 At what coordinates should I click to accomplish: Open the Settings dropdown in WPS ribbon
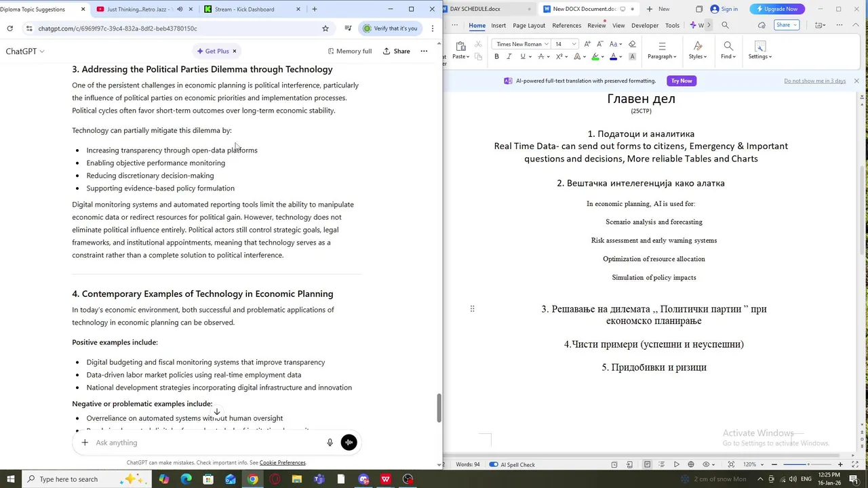760,56
